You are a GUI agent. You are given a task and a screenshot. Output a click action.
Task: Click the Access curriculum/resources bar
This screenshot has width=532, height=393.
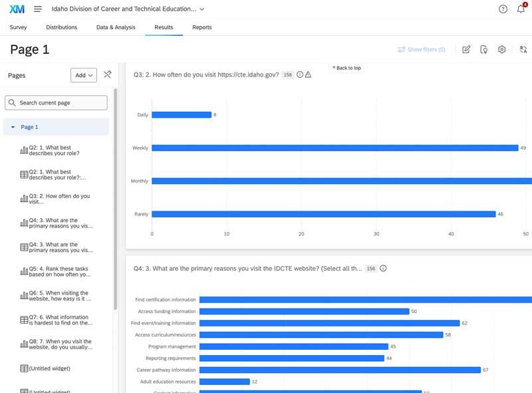point(321,334)
